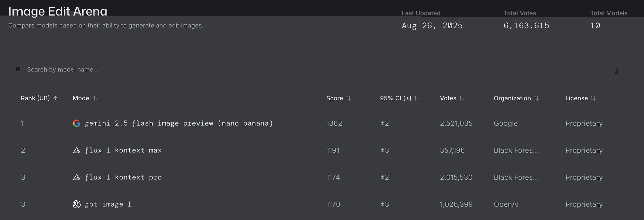Click the flux-1-kontext-pro logo icon
This screenshot has width=644, height=220.
(x=76, y=177)
